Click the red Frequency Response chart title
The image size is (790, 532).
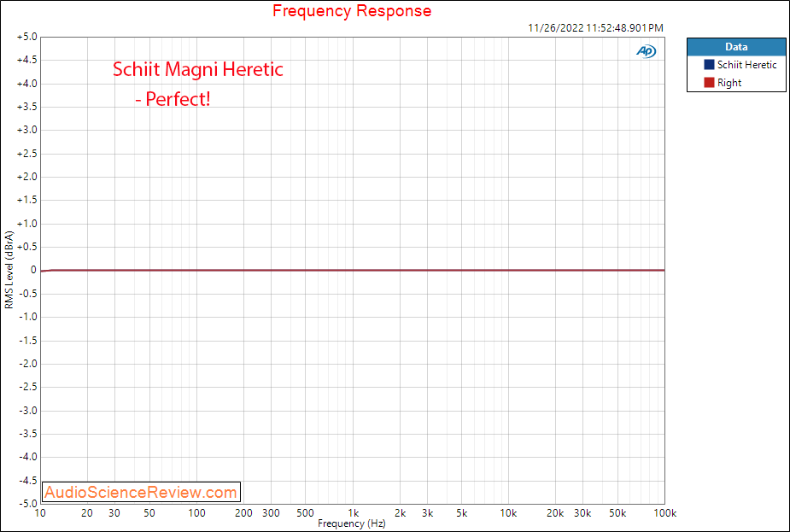(352, 10)
